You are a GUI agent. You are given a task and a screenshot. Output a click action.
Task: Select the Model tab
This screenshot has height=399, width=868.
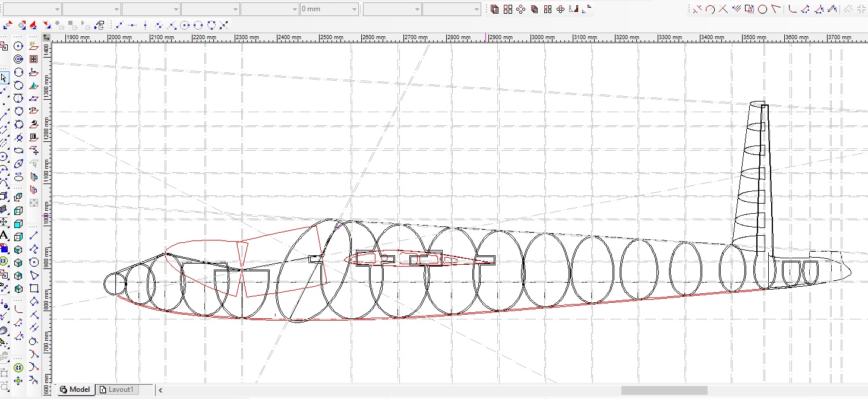tap(75, 389)
